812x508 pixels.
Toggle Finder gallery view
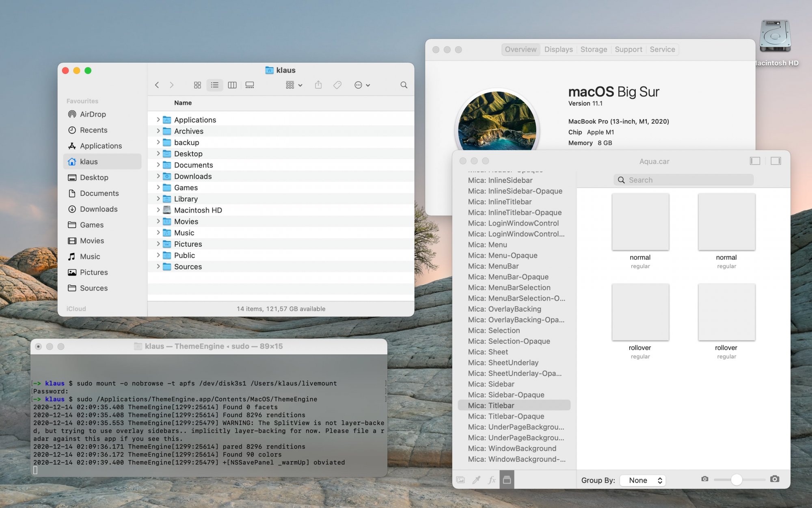click(250, 85)
